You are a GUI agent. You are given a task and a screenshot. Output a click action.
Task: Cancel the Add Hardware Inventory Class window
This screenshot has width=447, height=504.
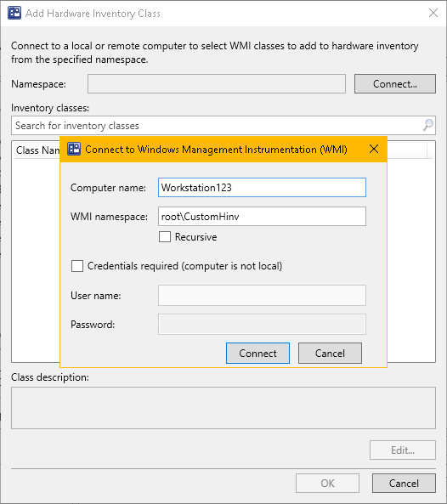tap(404, 483)
